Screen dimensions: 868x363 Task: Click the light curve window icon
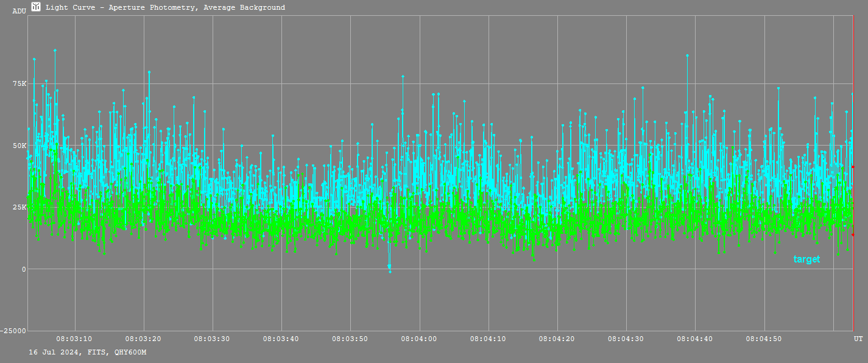36,7
